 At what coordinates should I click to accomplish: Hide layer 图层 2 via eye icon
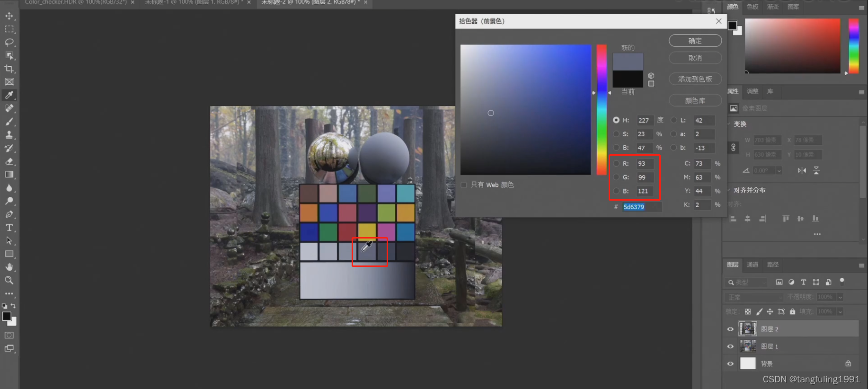tap(730, 329)
